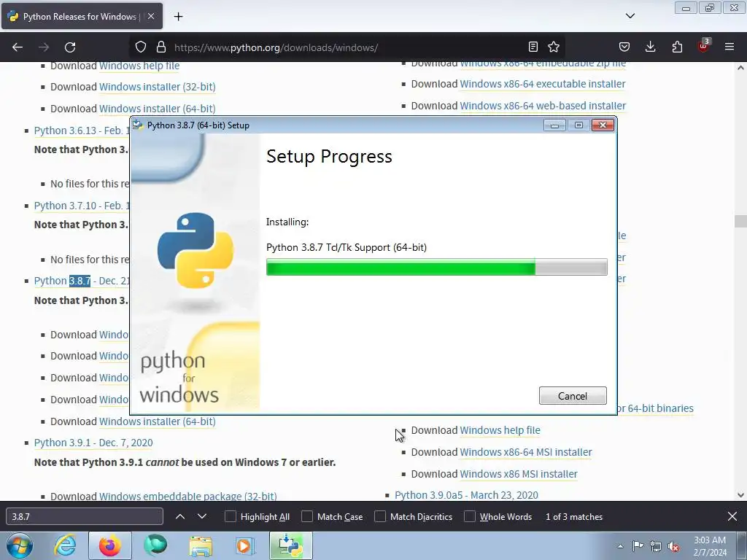
Task: Bookmark this page with the star icon
Action: 554,47
